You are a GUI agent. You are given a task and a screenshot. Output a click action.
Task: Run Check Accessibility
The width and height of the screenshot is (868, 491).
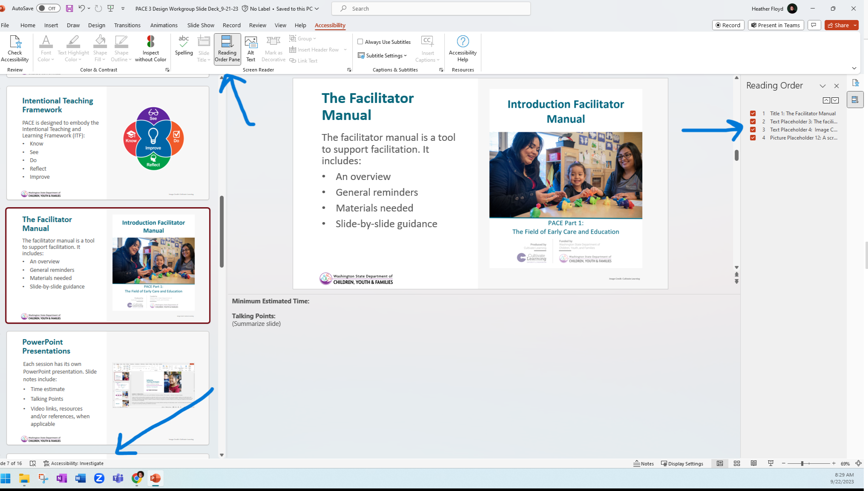tap(14, 48)
